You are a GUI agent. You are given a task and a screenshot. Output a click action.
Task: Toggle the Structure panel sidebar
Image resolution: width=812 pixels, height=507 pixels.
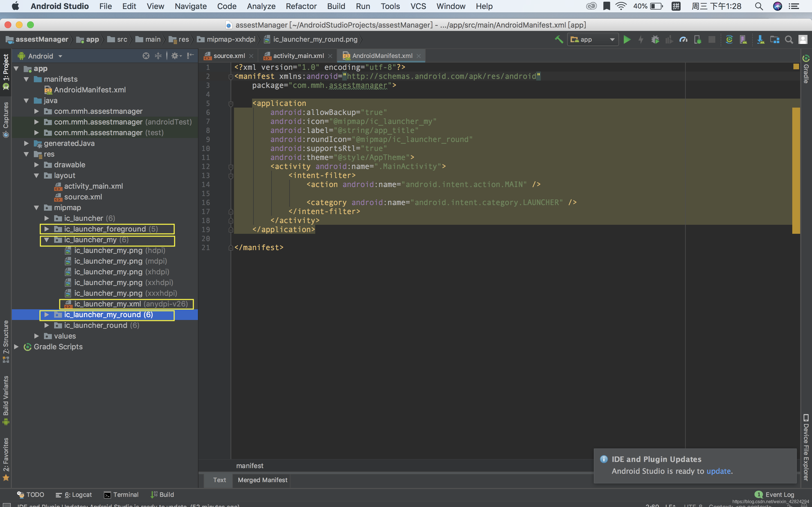5,339
